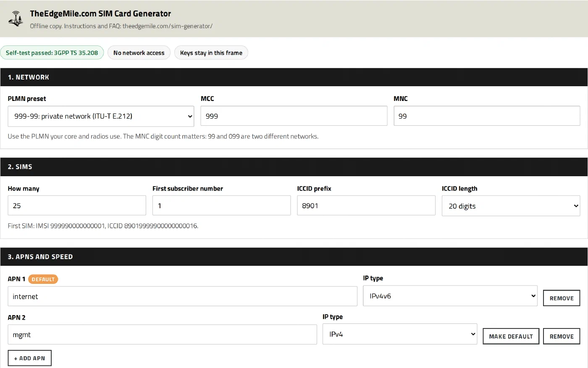Screen dimensions: 588x368
Task: Click the 3. APNS AND SPEED header
Action: point(294,257)
